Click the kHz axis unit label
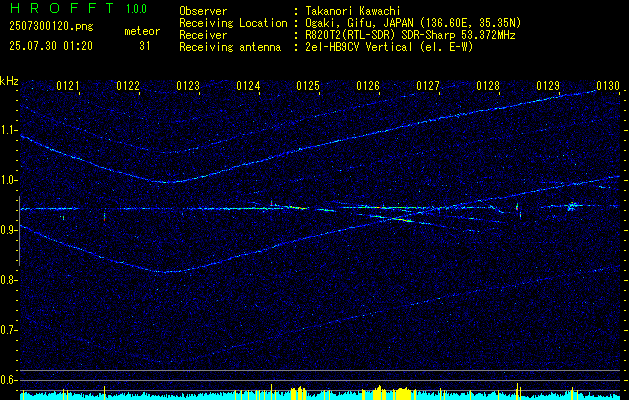The image size is (629, 400). 9,81
